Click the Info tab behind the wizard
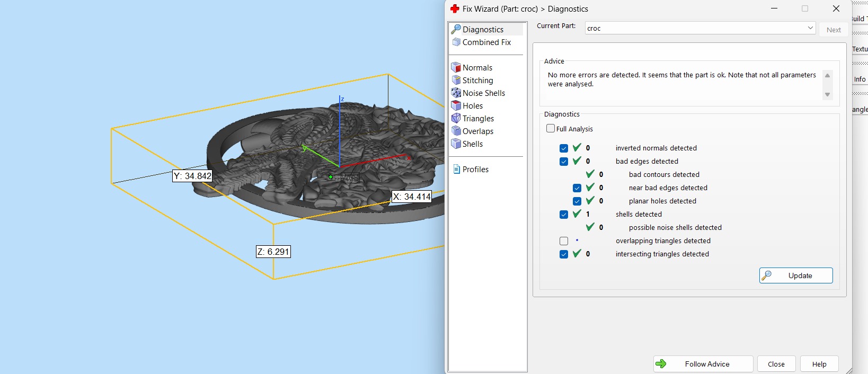Viewport: 868px width, 374px height. coord(860,79)
